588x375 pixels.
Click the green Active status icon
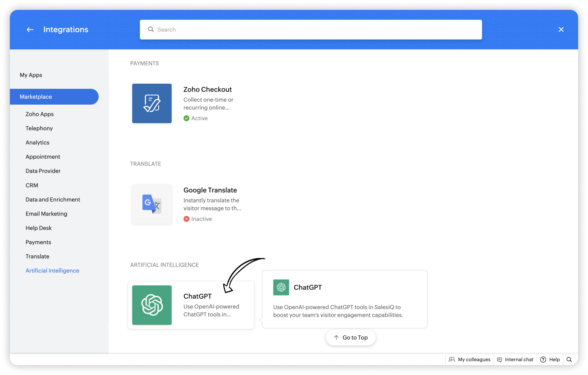click(186, 118)
